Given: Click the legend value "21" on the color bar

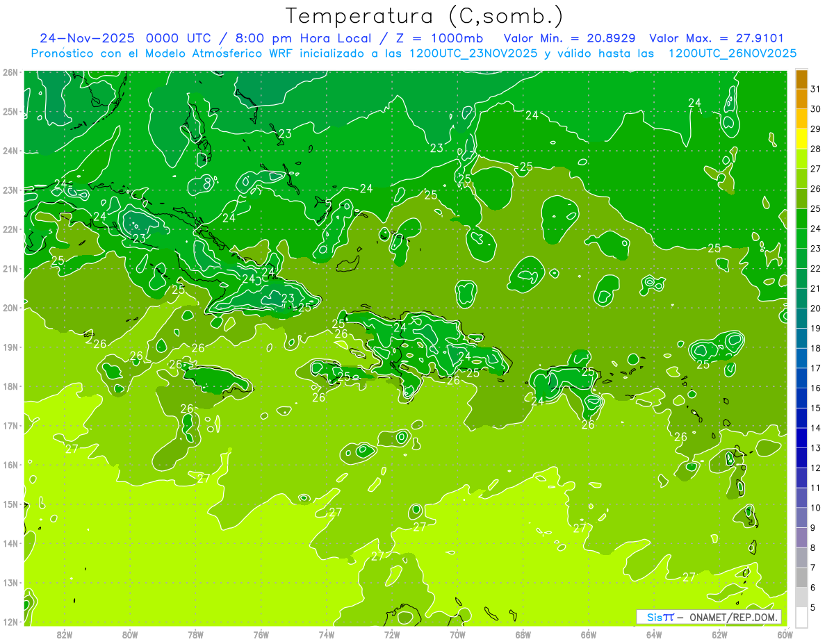Looking at the screenshot, I should 816,288.
